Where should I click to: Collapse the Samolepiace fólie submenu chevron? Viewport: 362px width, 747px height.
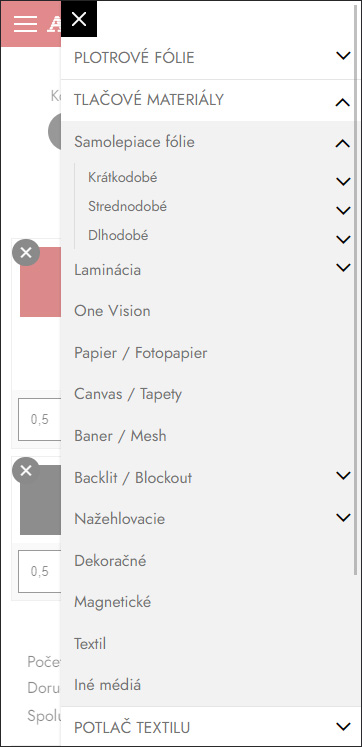343,143
